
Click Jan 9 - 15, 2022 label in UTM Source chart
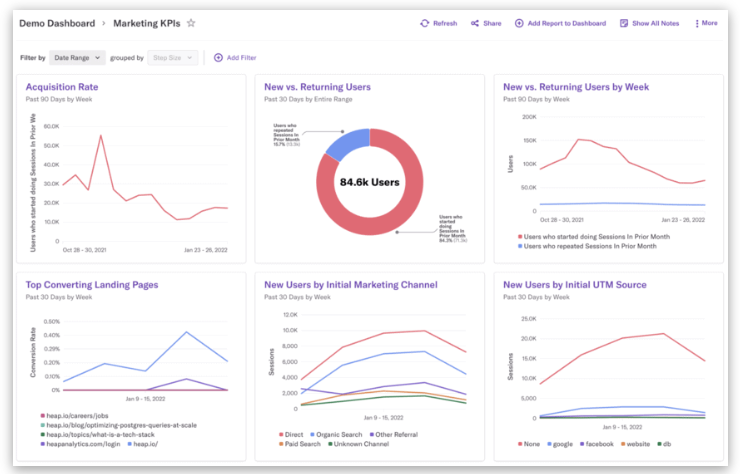[x=622, y=427]
